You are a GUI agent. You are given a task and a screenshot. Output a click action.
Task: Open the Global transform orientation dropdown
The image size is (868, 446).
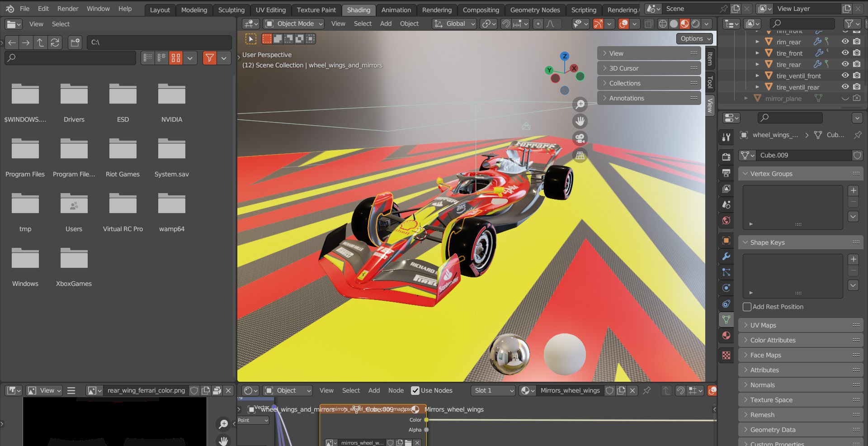[x=454, y=24]
